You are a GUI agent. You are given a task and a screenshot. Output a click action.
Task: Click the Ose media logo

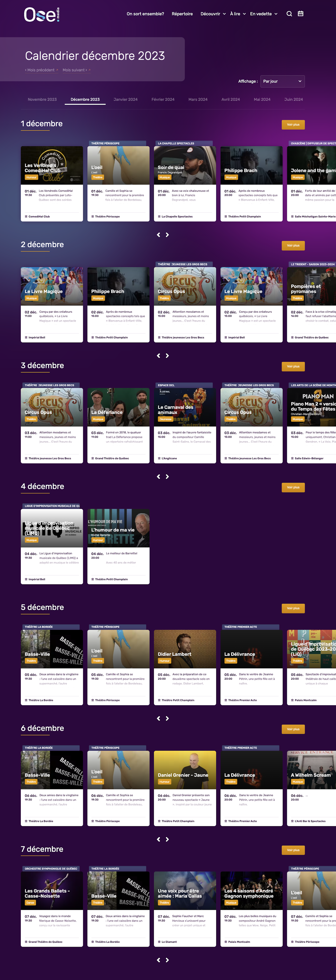42,15
